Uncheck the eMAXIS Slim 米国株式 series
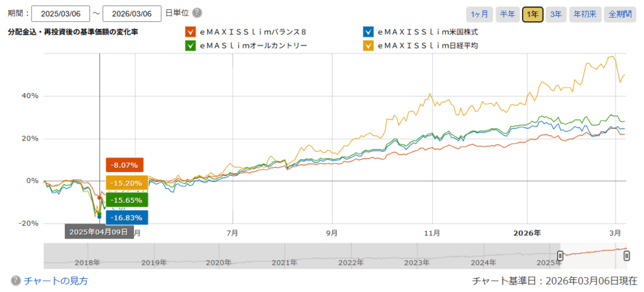Viewport: 644px width, 292px height. click(369, 31)
